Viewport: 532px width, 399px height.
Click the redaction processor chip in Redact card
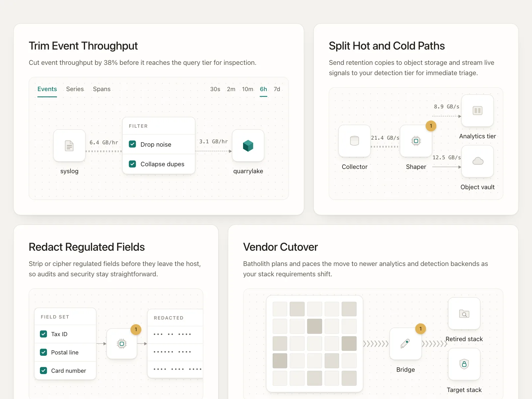pyautogui.click(x=122, y=344)
